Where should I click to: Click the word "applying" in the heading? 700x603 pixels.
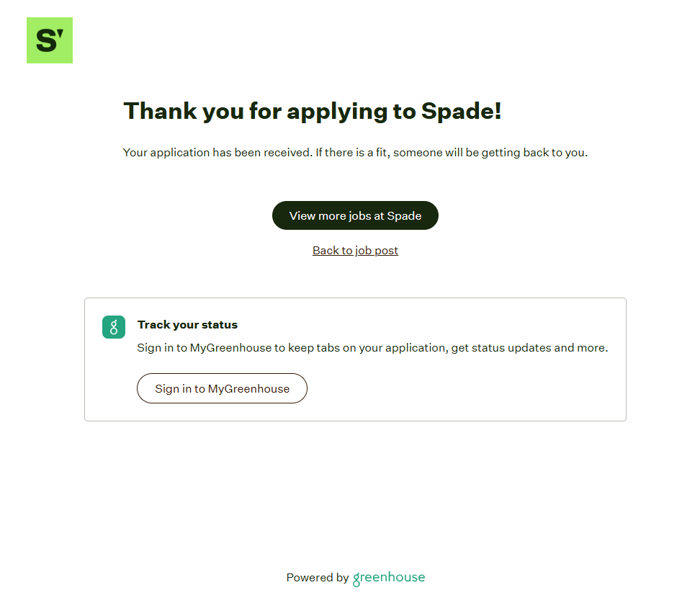337,112
